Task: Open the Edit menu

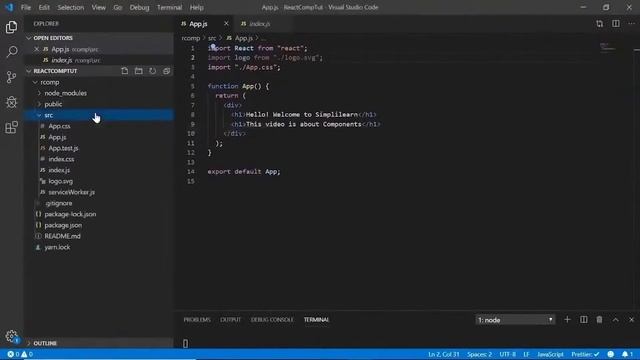Action: 44,7
